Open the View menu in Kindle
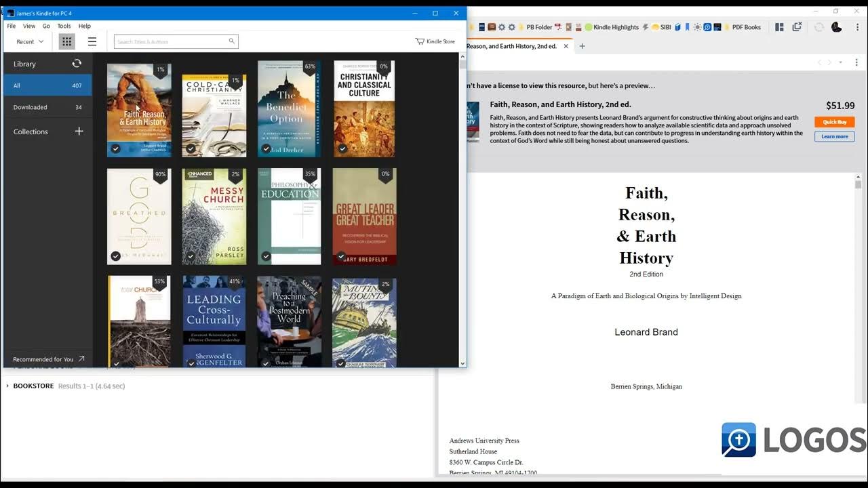This screenshot has height=488, width=868. 29,26
